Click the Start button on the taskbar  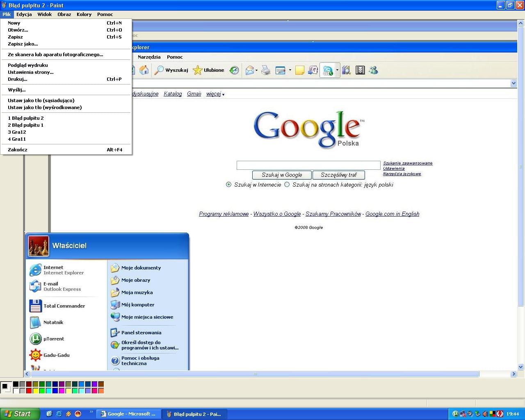coord(20,414)
